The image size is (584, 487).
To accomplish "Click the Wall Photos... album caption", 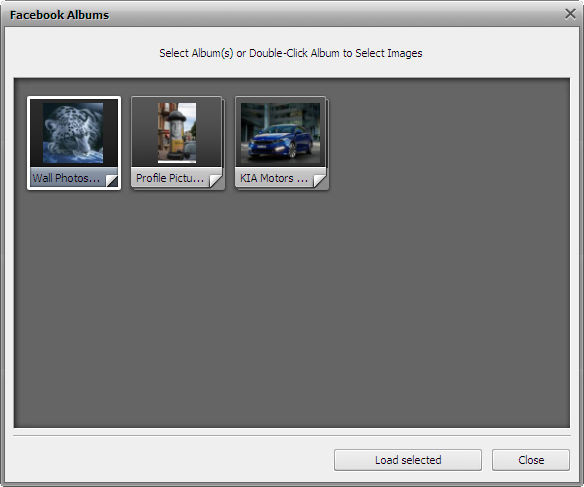I will click(66, 178).
